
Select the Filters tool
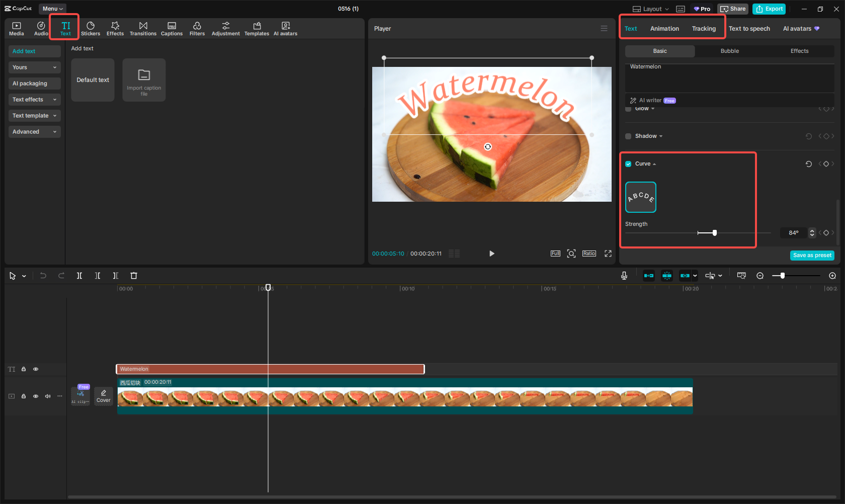point(197,28)
